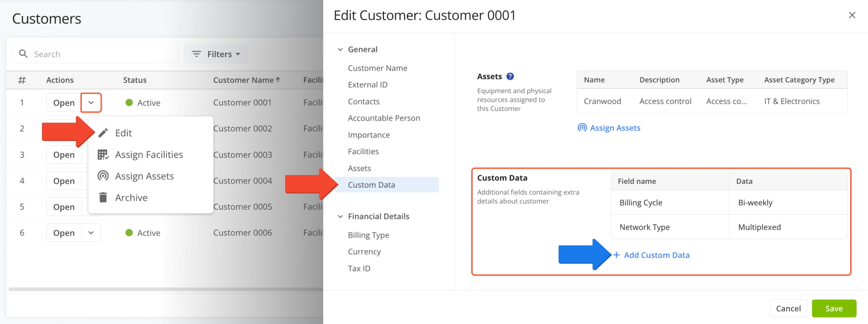
Task: Click Open for Customer 0004
Action: click(64, 181)
